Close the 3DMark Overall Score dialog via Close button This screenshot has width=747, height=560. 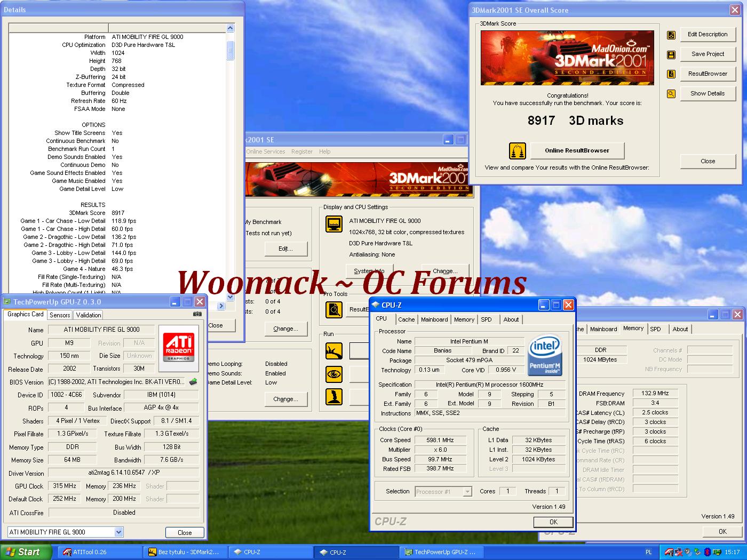click(708, 161)
